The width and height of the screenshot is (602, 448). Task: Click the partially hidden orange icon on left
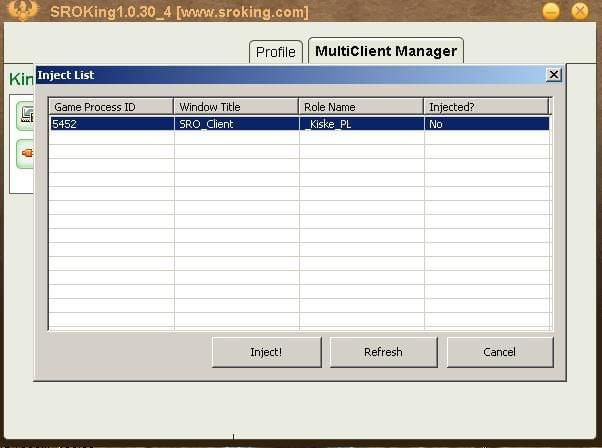point(24,154)
